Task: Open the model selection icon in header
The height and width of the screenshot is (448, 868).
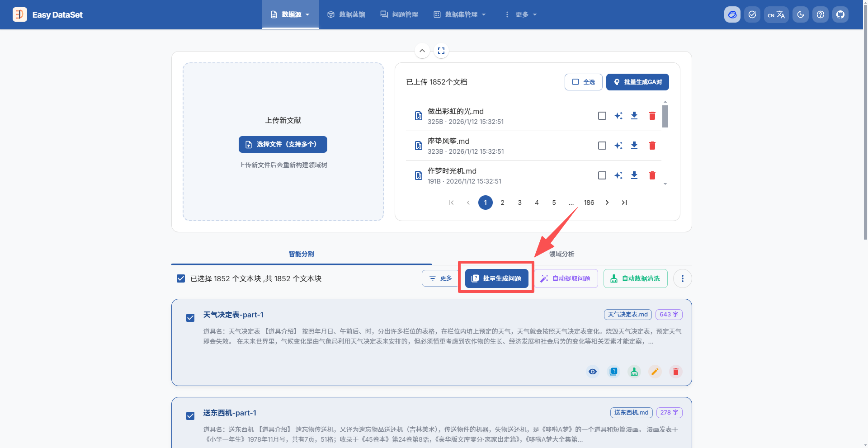Action: pos(732,14)
